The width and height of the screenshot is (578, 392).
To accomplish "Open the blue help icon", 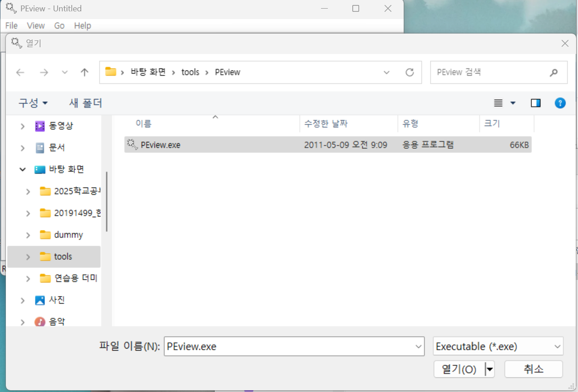I will coord(560,103).
